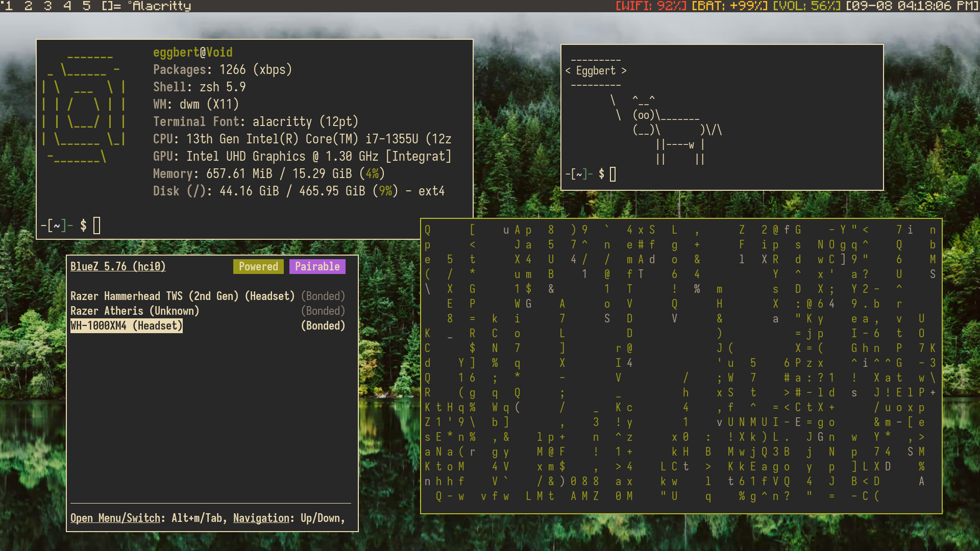This screenshot has width=980, height=551.
Task: Switch to workspace tag 5
Action: [x=86, y=6]
